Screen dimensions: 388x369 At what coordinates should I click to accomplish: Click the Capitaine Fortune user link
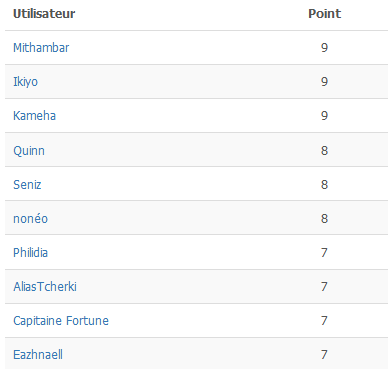click(x=61, y=321)
